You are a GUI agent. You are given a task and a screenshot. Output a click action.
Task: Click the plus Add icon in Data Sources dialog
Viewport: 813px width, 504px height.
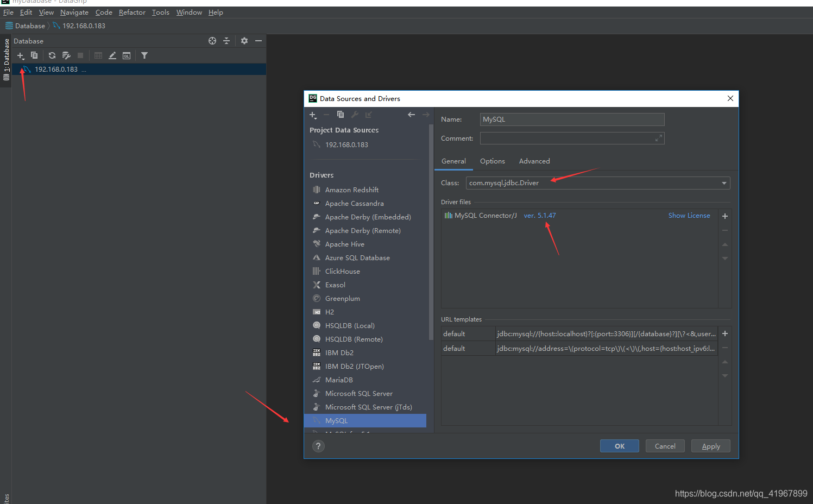pyautogui.click(x=313, y=115)
